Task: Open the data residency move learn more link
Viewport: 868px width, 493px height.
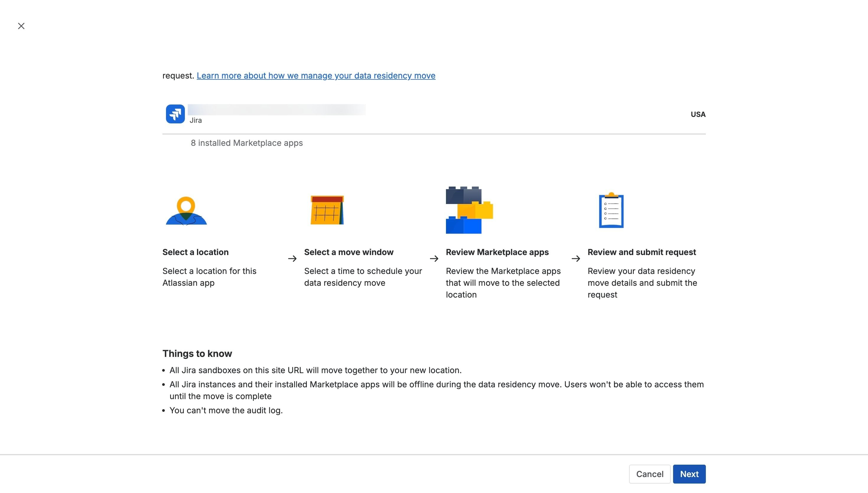Action: coord(316,76)
